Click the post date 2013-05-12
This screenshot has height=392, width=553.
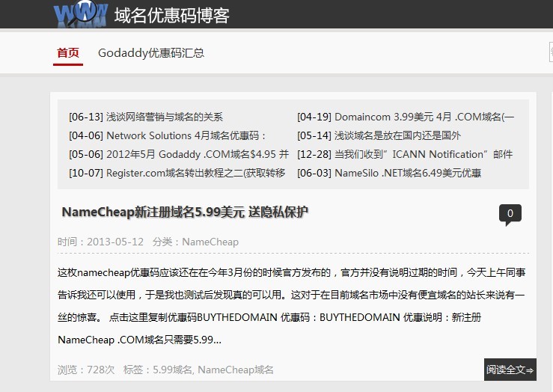[x=115, y=242]
